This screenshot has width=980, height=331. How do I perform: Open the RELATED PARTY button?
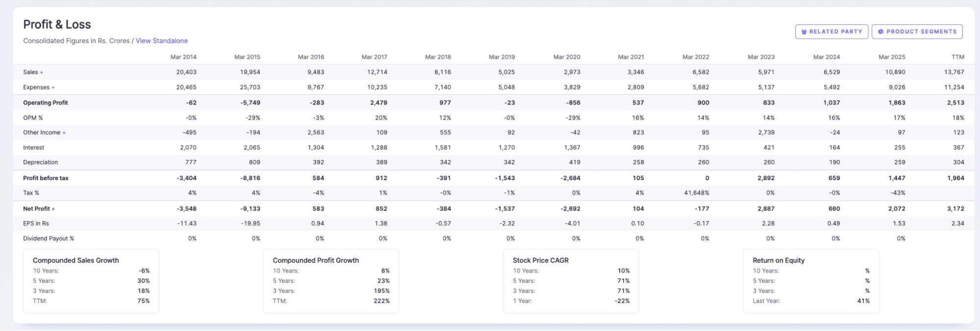click(832, 31)
